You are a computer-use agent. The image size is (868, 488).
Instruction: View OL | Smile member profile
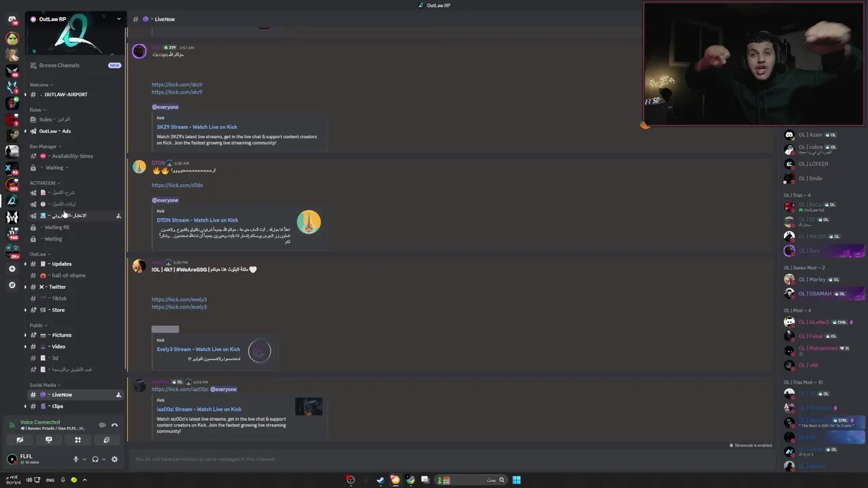823,178
